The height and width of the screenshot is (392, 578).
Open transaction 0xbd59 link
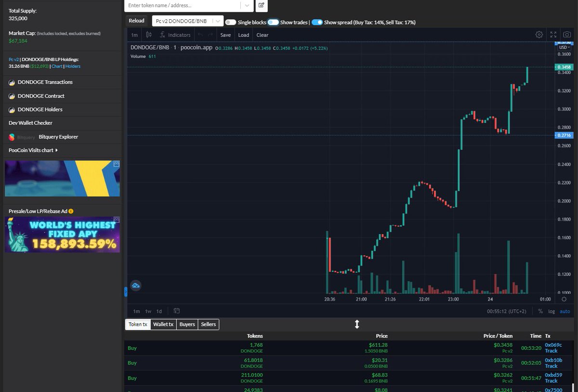coord(553,375)
